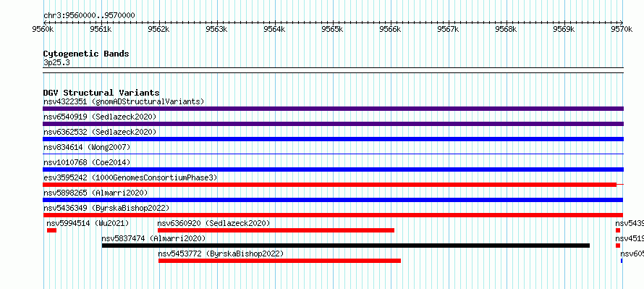Click the 3p25.3 cytogenetic band line
This screenshot has height=289, width=644.
(333, 70)
